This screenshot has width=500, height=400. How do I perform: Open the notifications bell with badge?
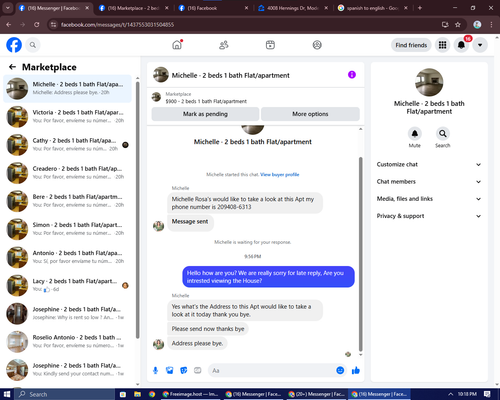pos(461,45)
